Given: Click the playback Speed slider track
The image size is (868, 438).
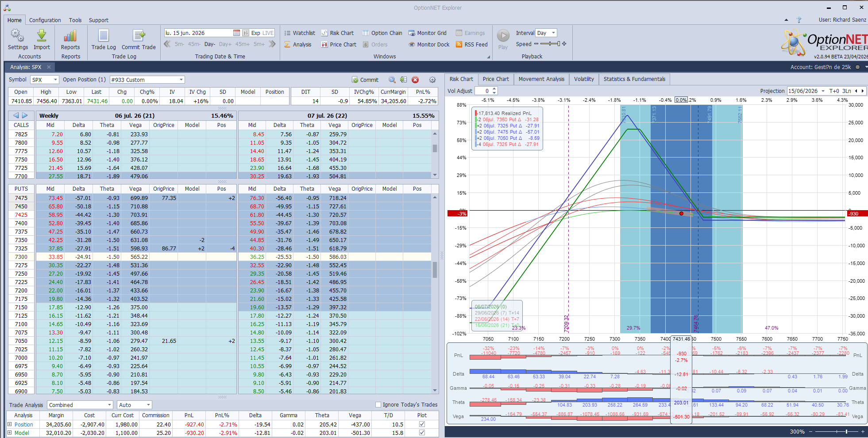Looking at the screenshot, I should pyautogui.click(x=550, y=44).
